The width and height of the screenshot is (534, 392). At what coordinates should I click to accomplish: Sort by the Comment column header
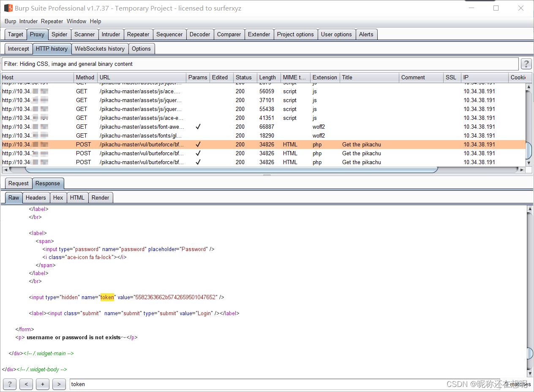click(x=421, y=78)
